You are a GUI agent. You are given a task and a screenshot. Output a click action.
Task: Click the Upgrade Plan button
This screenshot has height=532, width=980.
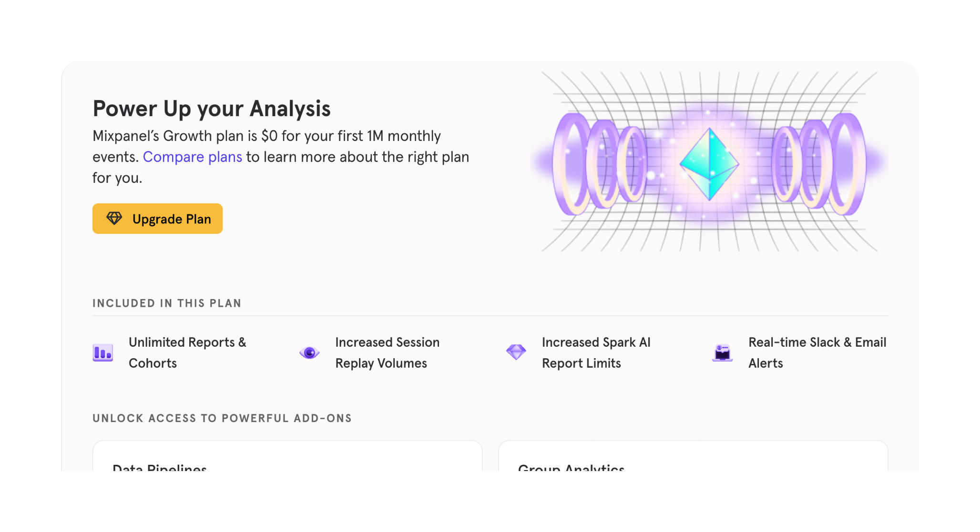pyautogui.click(x=157, y=219)
